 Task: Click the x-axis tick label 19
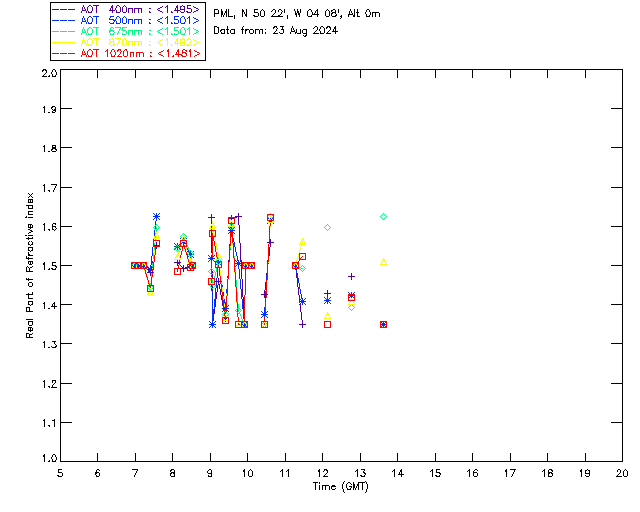pyautogui.click(x=585, y=473)
